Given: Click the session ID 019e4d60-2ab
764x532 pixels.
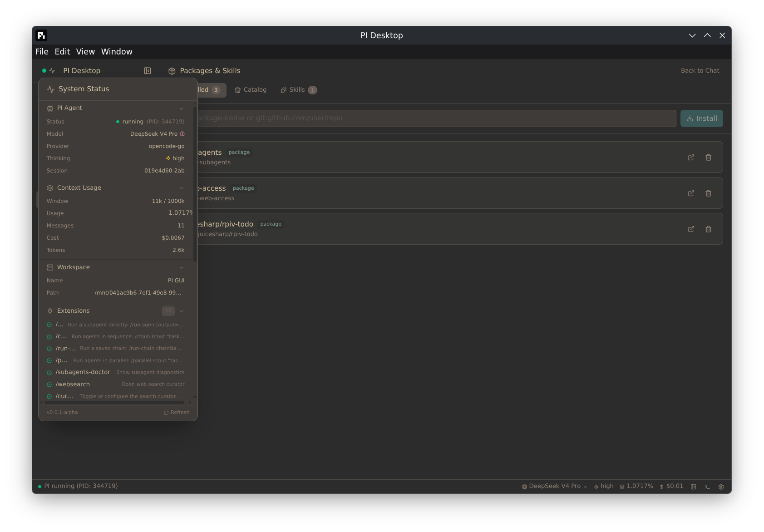Looking at the screenshot, I should (164, 171).
